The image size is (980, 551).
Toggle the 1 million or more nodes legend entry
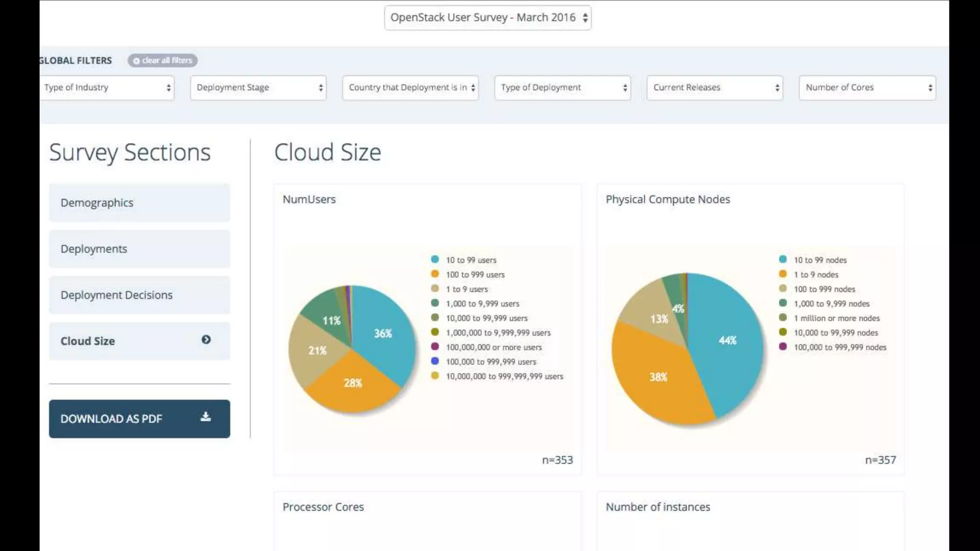click(836, 318)
